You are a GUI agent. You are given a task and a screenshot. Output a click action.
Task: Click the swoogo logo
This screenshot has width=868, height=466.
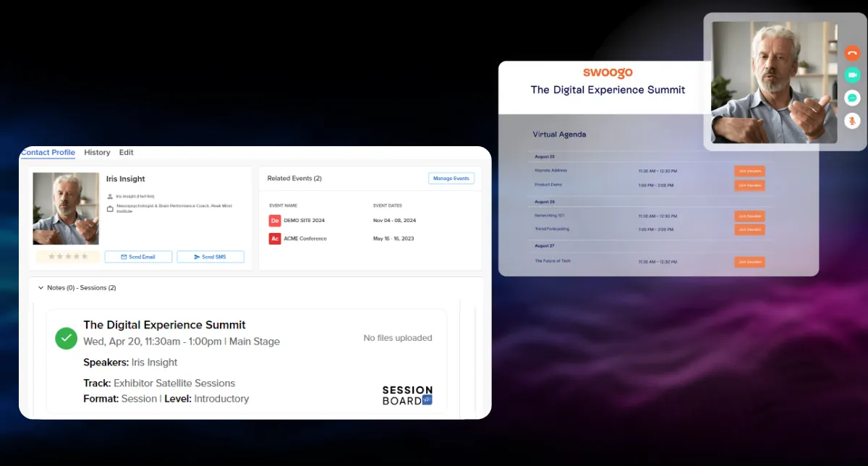608,72
